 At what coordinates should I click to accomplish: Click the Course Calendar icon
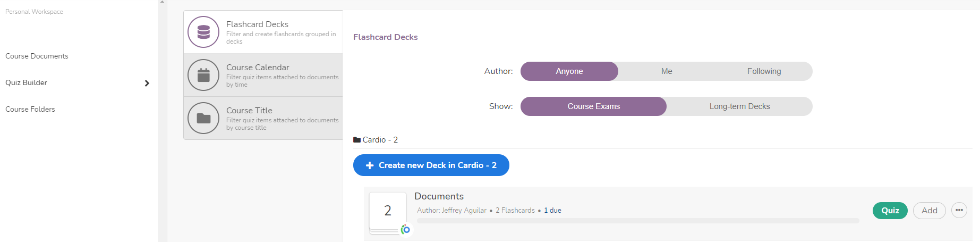(x=203, y=75)
